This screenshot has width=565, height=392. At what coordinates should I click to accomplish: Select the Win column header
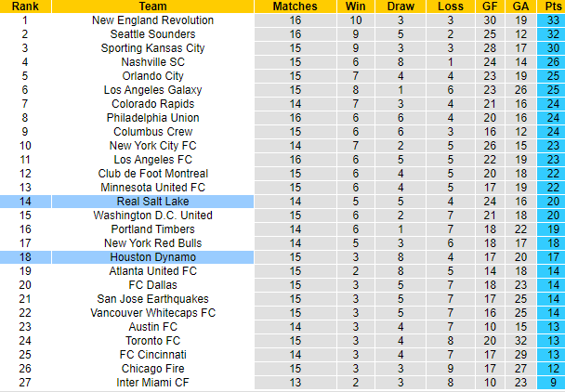click(355, 7)
